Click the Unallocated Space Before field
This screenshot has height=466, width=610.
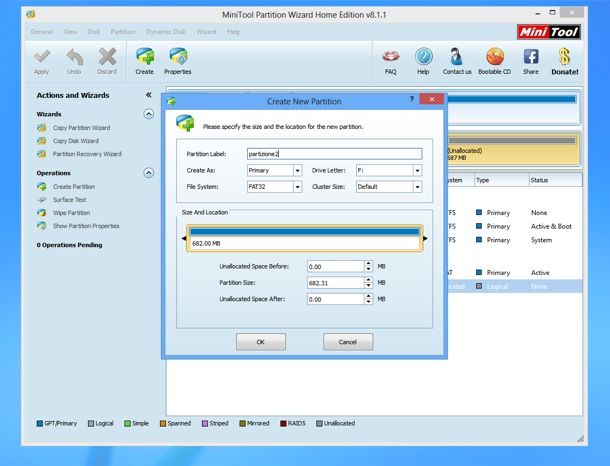(x=335, y=266)
